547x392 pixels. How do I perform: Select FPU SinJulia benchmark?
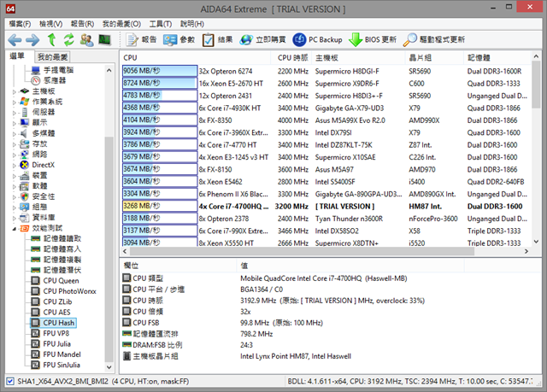click(62, 365)
